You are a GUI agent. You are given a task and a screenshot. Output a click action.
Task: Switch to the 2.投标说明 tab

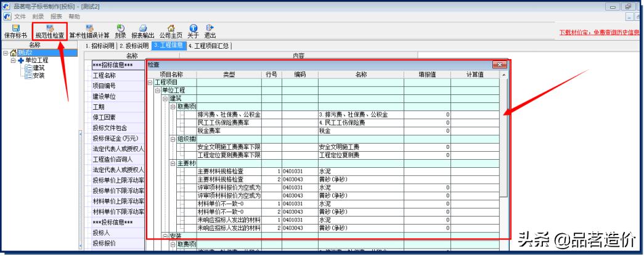[134, 46]
